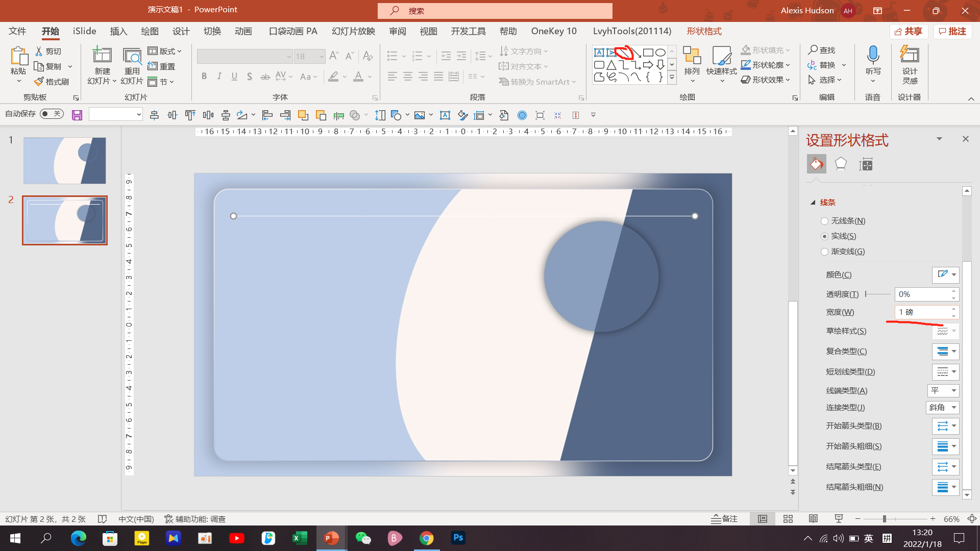This screenshot has height=551, width=980.
Task: Switch to Slide Sorter view icon
Action: pos(788,519)
